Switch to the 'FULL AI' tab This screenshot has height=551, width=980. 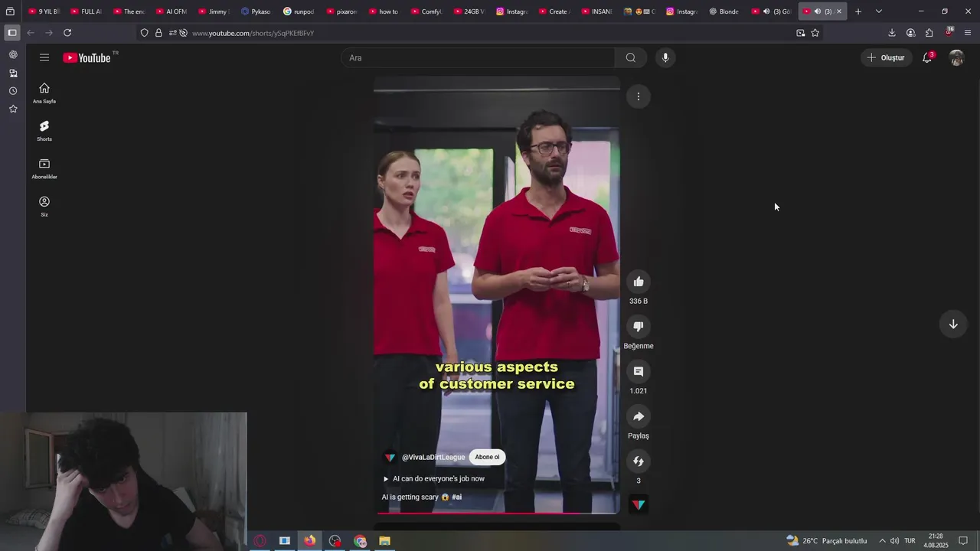tap(86, 11)
